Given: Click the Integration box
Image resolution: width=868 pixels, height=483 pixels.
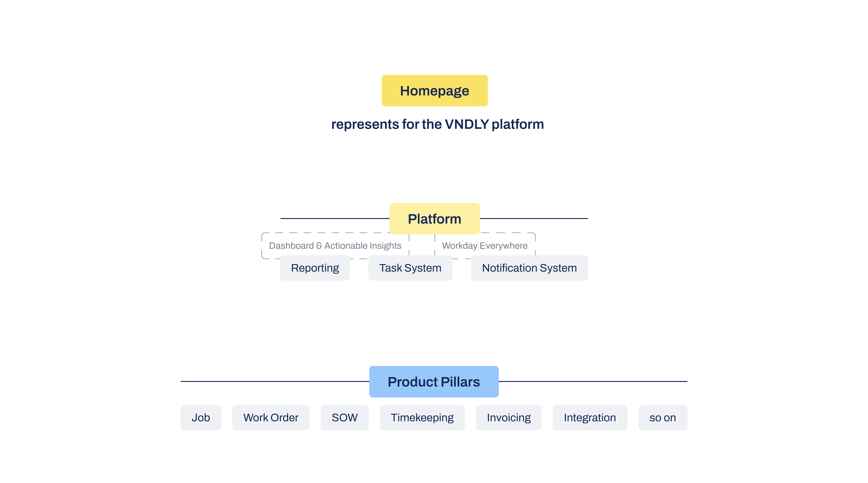Looking at the screenshot, I should tap(590, 417).
